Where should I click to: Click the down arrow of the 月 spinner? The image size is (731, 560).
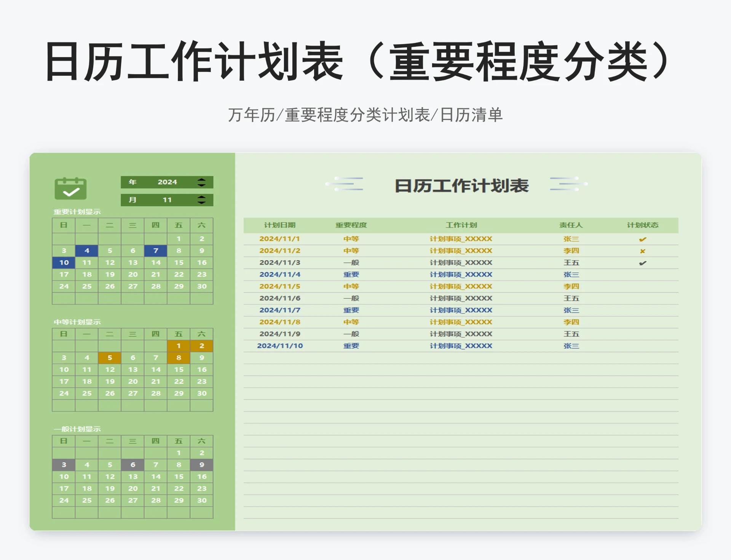click(x=201, y=202)
